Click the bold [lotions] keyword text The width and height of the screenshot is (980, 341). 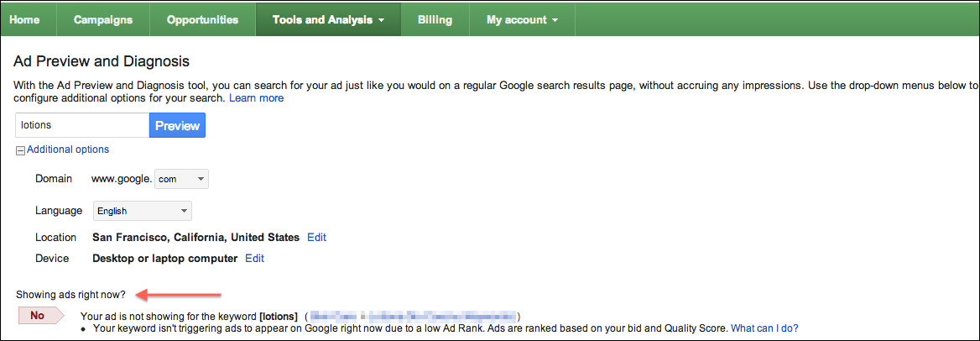[279, 316]
